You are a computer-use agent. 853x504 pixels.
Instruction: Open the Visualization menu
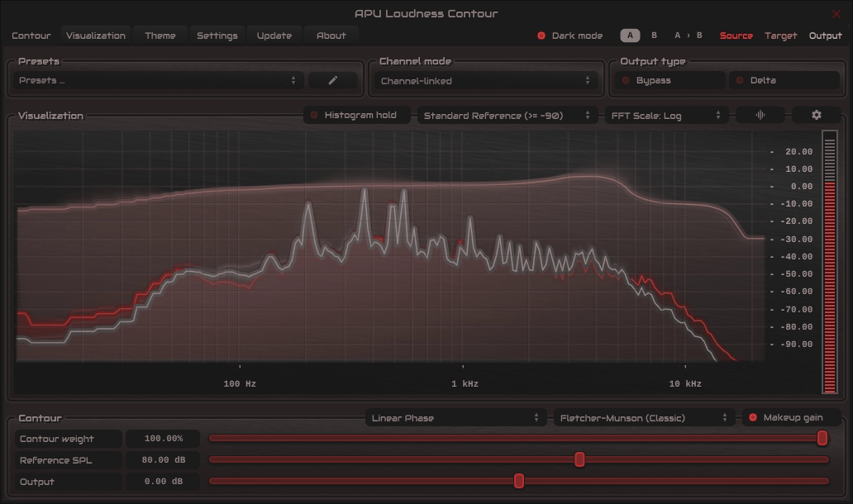(96, 36)
